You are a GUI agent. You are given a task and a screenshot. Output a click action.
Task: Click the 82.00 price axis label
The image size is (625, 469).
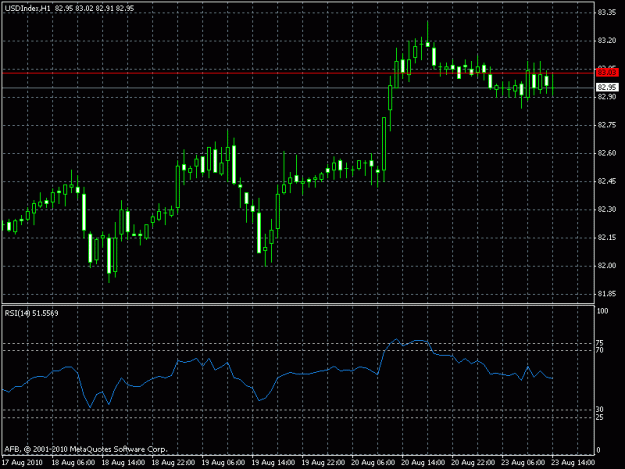coord(607,266)
